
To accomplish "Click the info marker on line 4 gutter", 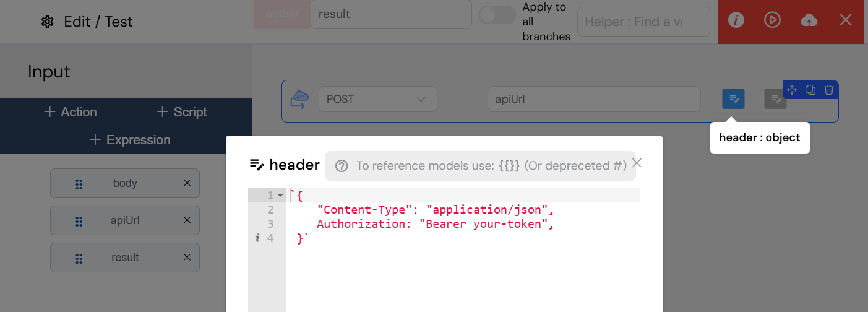I will tap(257, 238).
